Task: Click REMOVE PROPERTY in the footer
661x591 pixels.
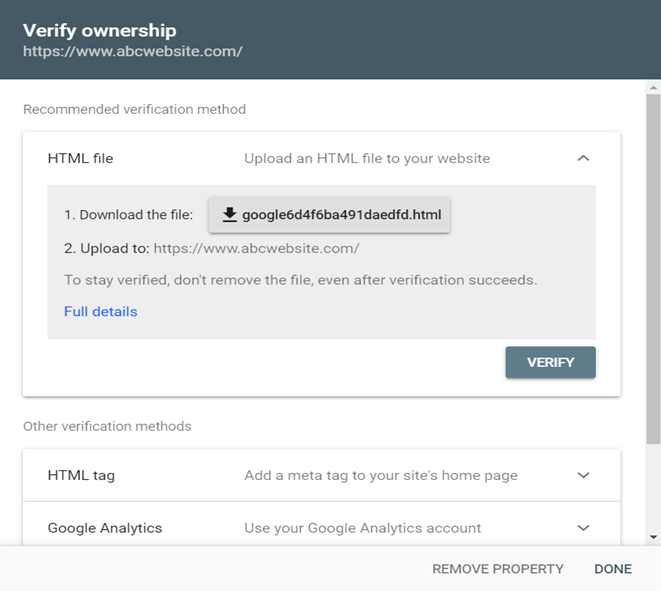Action: click(497, 569)
